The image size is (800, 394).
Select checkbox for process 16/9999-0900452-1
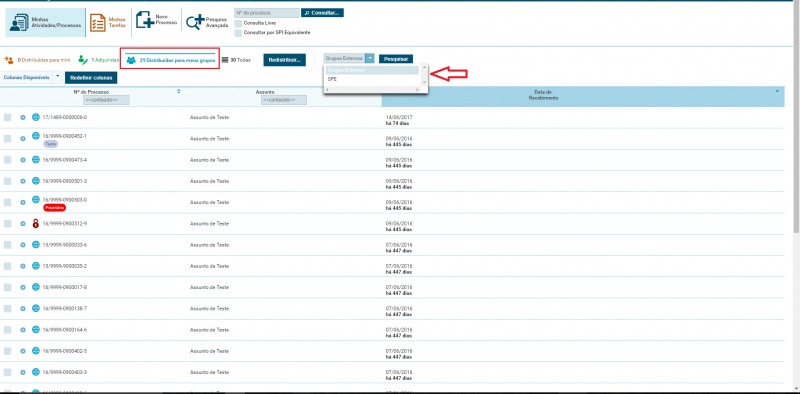pos(7,139)
